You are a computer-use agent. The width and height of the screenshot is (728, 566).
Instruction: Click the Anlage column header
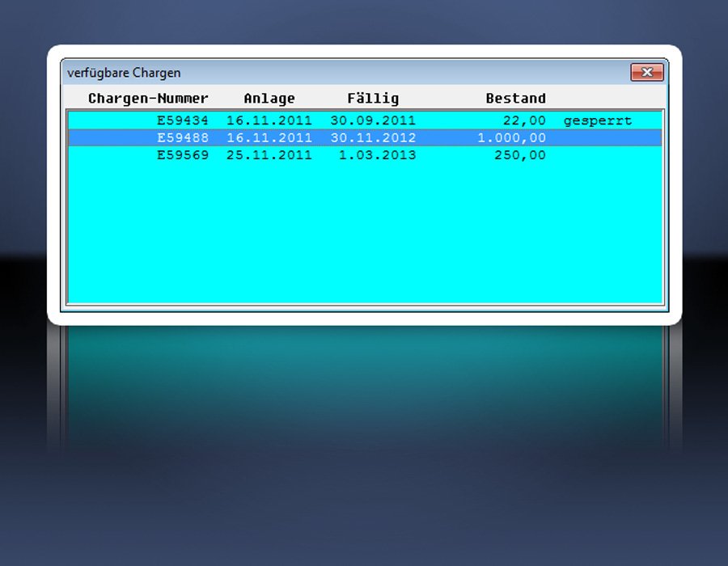pyautogui.click(x=269, y=99)
